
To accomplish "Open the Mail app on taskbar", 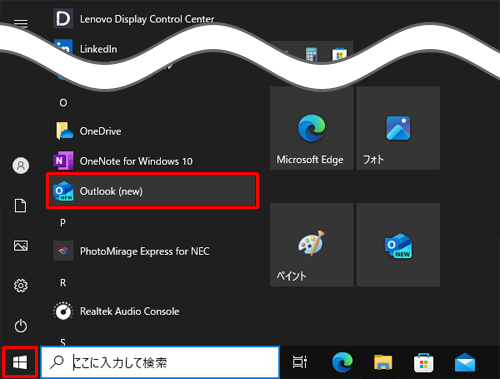I will [x=465, y=362].
